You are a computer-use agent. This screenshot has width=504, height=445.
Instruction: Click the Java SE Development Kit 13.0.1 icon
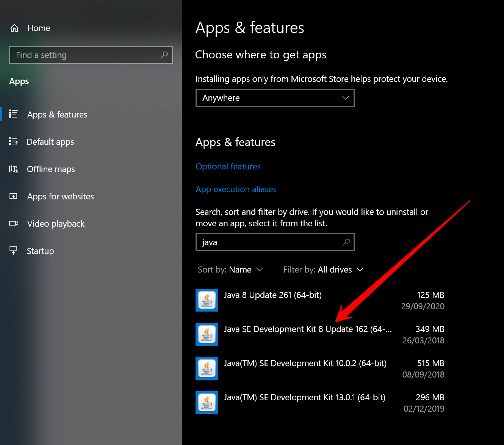click(x=207, y=403)
